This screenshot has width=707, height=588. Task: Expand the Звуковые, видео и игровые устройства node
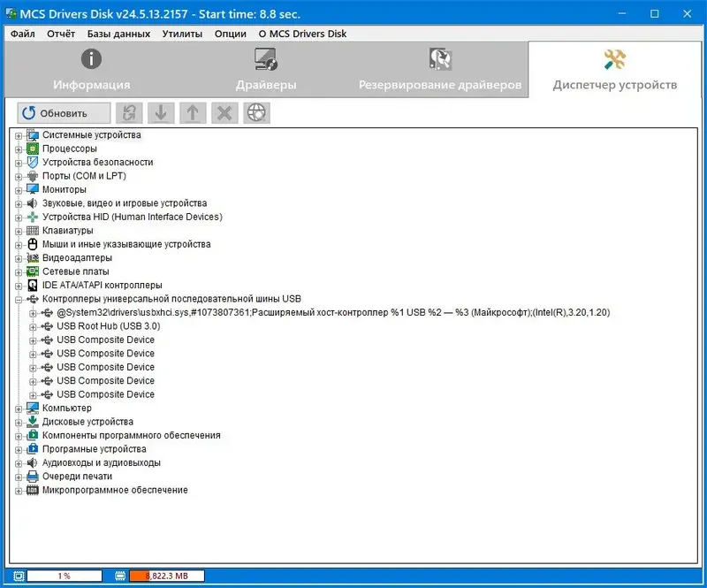click(x=19, y=204)
